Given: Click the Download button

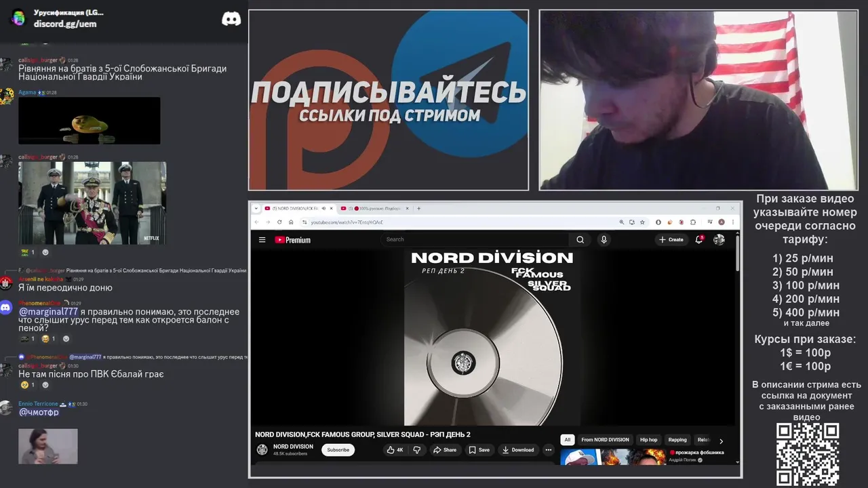Looking at the screenshot, I should tap(518, 450).
